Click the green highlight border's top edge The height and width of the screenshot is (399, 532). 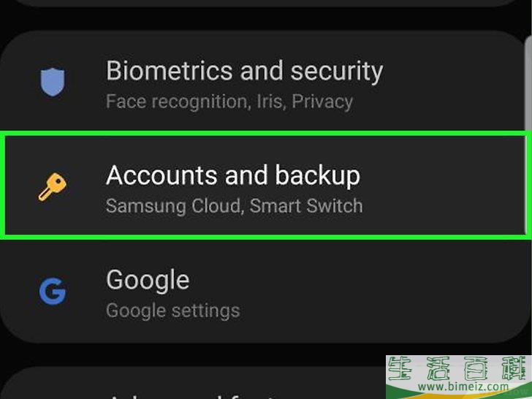266,133
